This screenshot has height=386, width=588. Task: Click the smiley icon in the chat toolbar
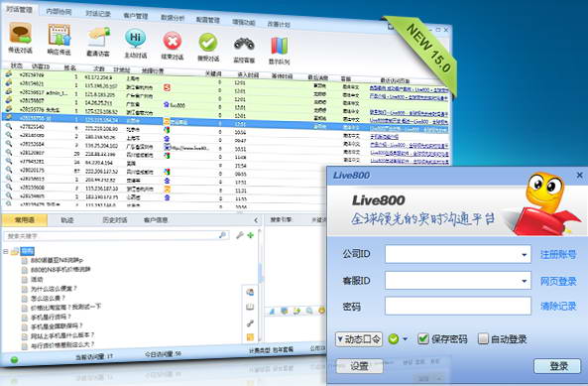(x=321, y=311)
